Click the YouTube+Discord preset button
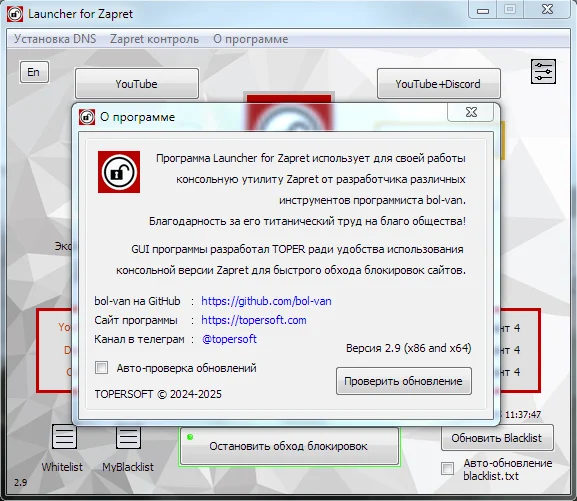The height and width of the screenshot is (501, 577). pos(438,84)
